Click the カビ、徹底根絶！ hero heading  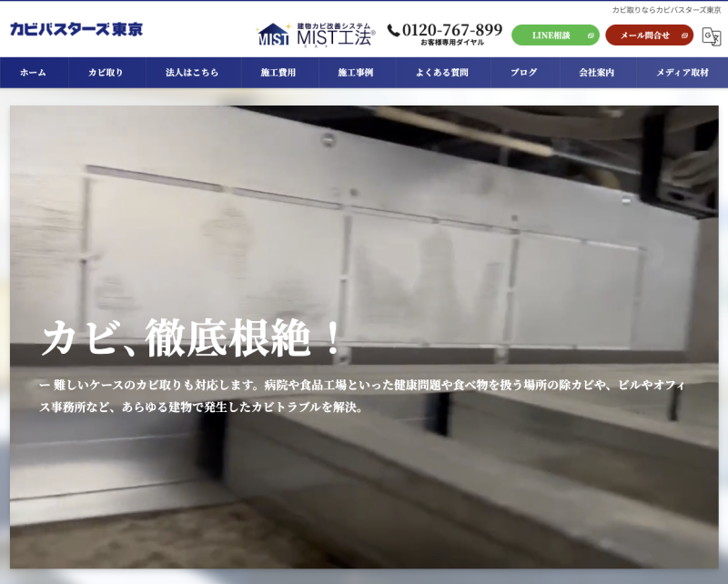[x=191, y=339]
